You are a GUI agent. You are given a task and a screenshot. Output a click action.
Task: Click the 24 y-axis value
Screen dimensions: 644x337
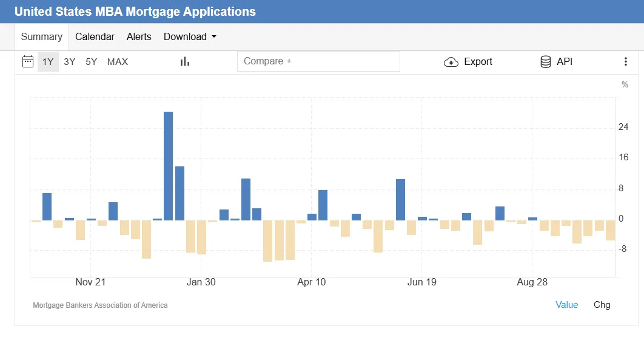click(x=623, y=127)
